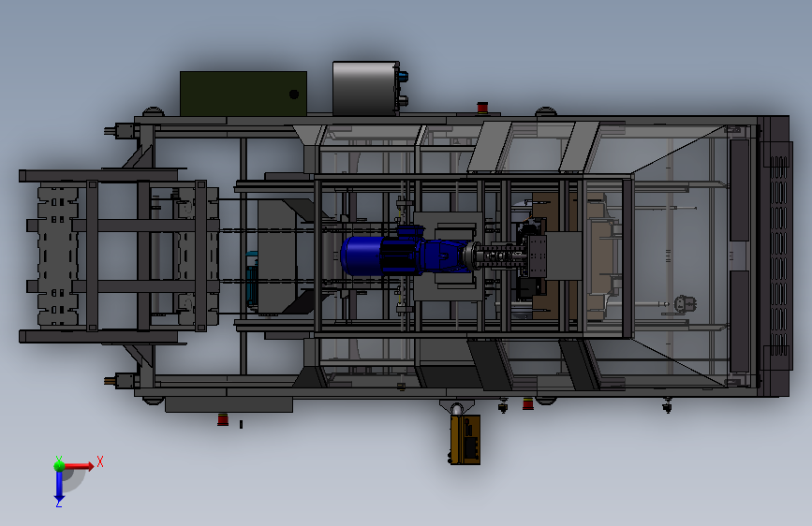Select the teal component left of the motor
The image size is (812, 526).
pos(252,280)
